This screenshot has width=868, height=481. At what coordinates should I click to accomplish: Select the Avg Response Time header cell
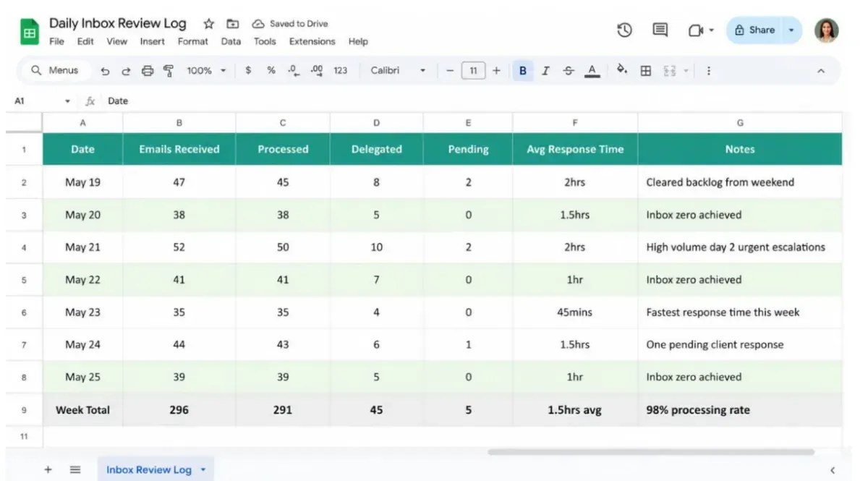(x=575, y=149)
